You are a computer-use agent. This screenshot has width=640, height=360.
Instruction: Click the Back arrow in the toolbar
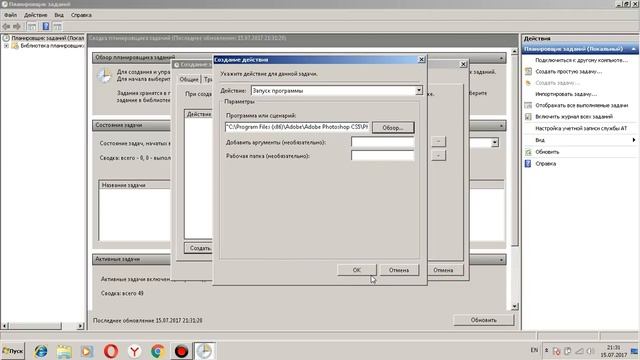6,27
